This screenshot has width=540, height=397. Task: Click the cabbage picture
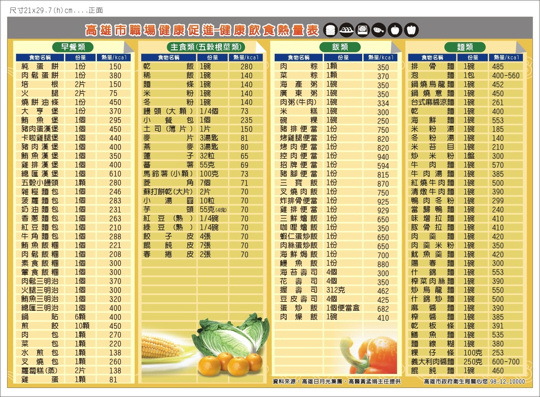coord(231,335)
